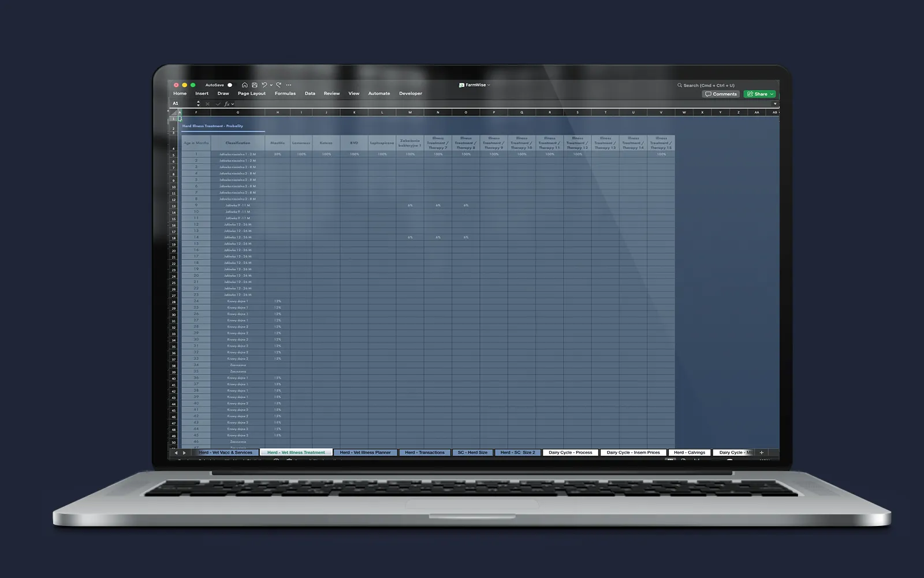Switch to Herd - Transactions sheet tab
The height and width of the screenshot is (578, 924).
[425, 453]
